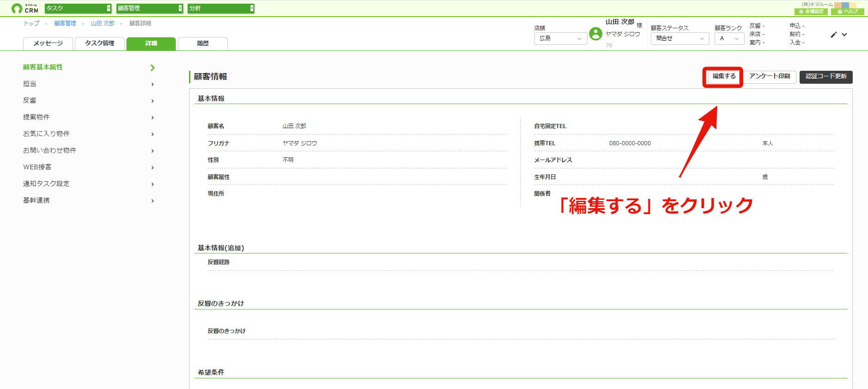Click furigana value ヤマダ ジロウ in form
Screen dimensions: 868x389
pos(300,143)
